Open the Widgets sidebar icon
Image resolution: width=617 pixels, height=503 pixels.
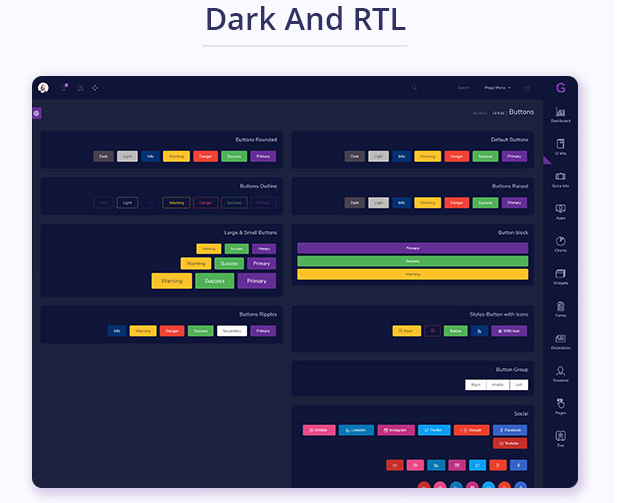(x=560, y=274)
